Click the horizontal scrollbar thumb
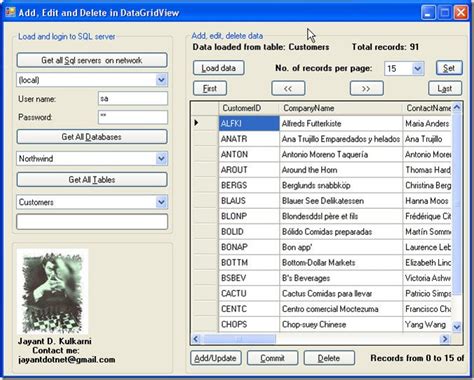Screen dimensions: 474x380 (239, 339)
